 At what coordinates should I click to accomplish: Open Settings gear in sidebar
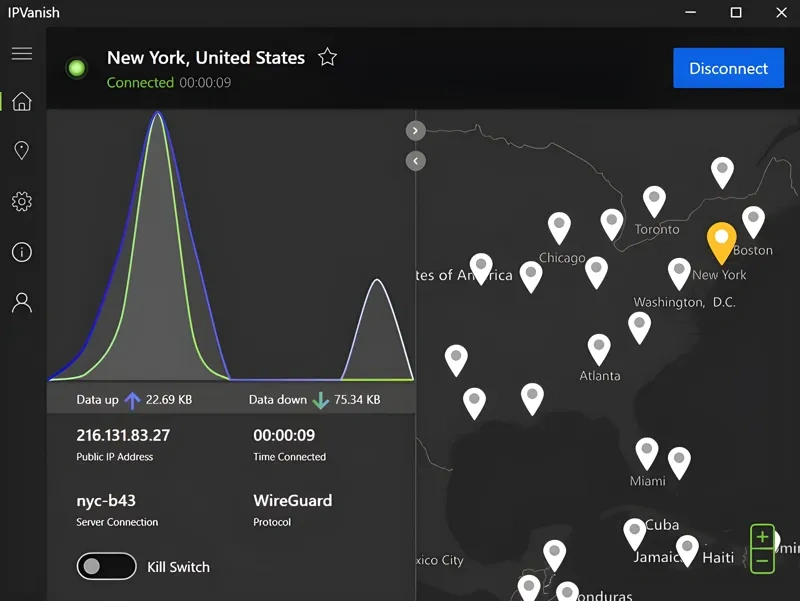[22, 202]
